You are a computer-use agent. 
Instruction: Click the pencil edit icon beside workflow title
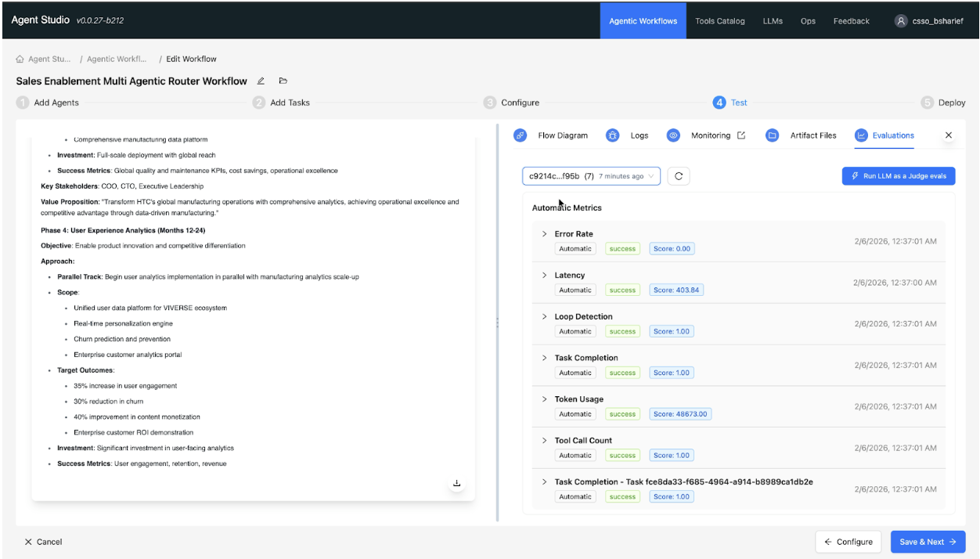tap(261, 81)
